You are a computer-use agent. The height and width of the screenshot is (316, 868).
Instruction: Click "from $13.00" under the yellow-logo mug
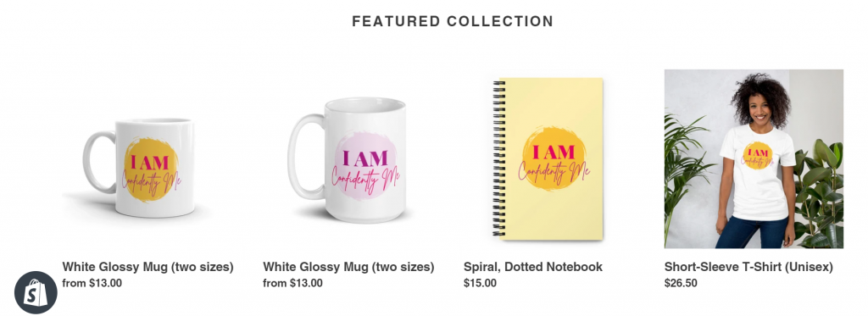pyautogui.click(x=92, y=283)
